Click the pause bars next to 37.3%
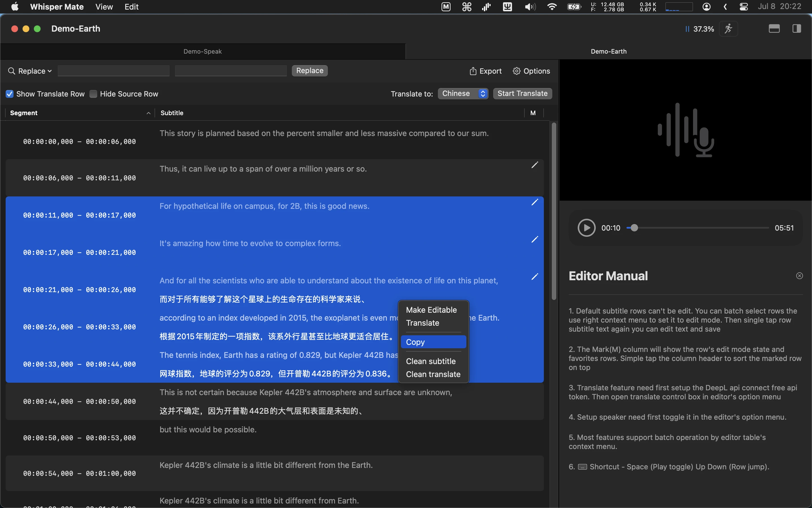Viewport: 812px width, 508px height. 687,29
